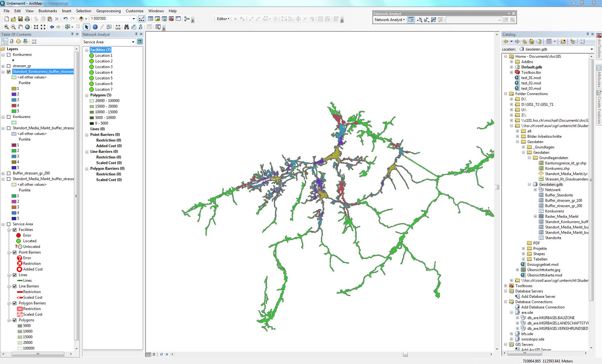The width and height of the screenshot is (602, 364).
Task: Click the Add Data button
Action: (x=81, y=19)
